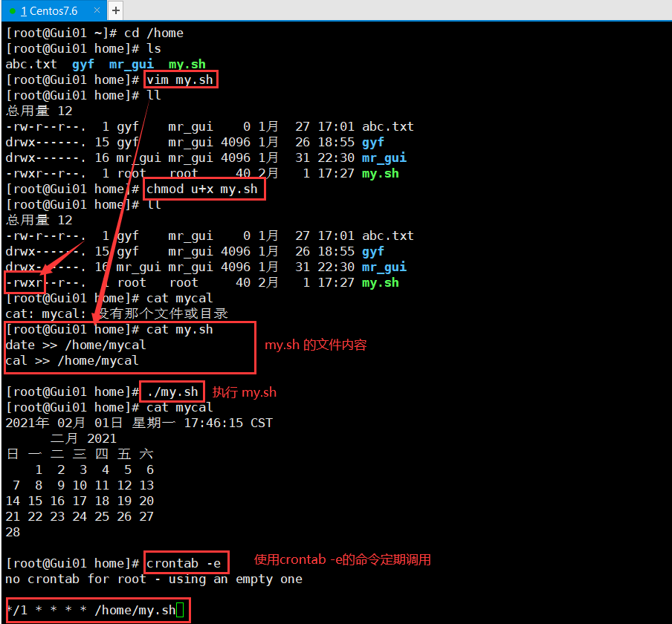The height and width of the screenshot is (624, 672).
Task: Click the highlighted "crontab -e" command
Action: click(x=186, y=562)
